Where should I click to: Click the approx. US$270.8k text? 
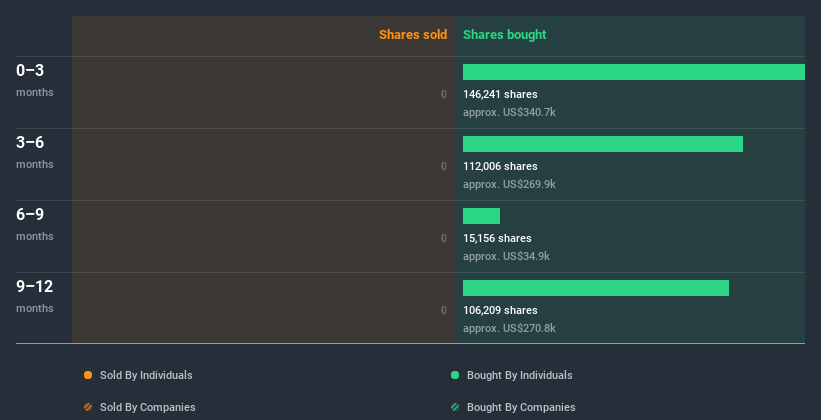point(509,328)
